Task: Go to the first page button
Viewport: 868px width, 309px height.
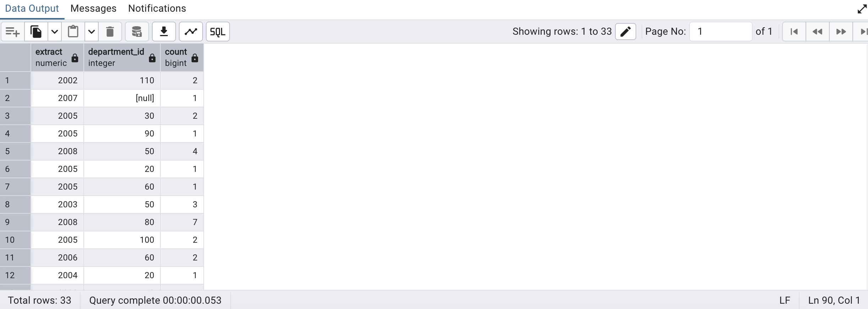Action: tap(794, 32)
